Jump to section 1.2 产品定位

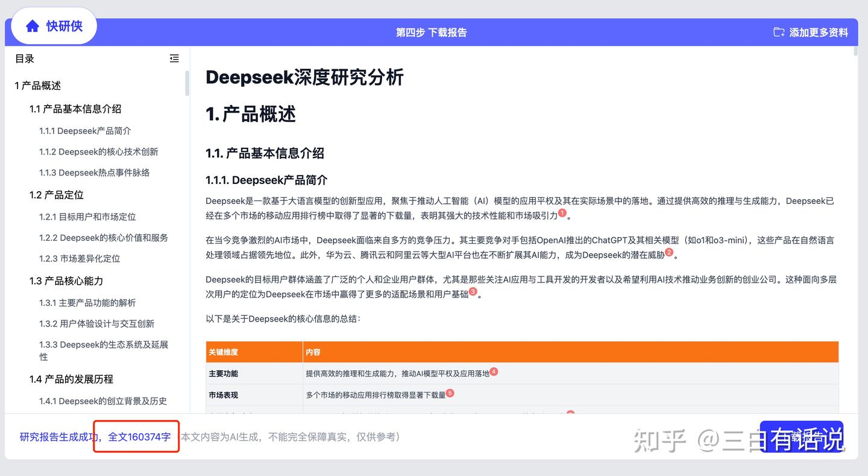pyautogui.click(x=57, y=195)
